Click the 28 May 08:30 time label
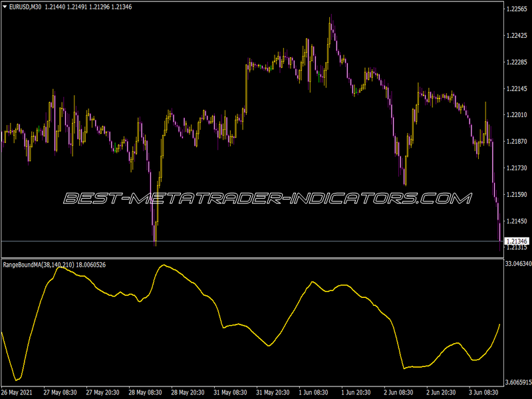Viewport: 532px width, 399px height. (x=145, y=392)
